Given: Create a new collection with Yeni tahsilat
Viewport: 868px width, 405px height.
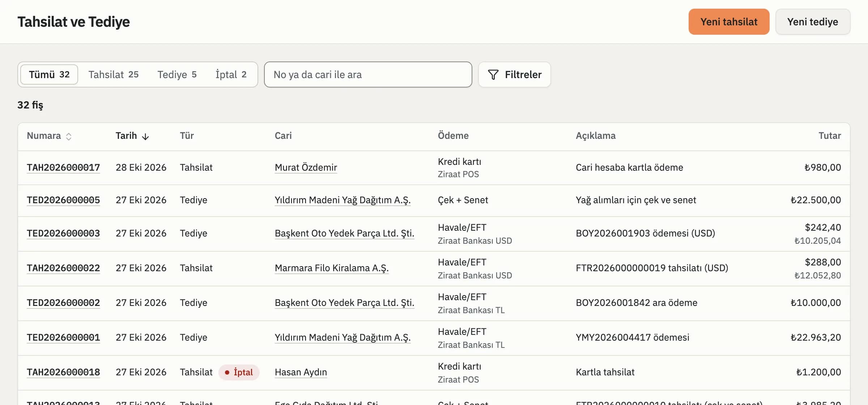Looking at the screenshot, I should (x=729, y=22).
